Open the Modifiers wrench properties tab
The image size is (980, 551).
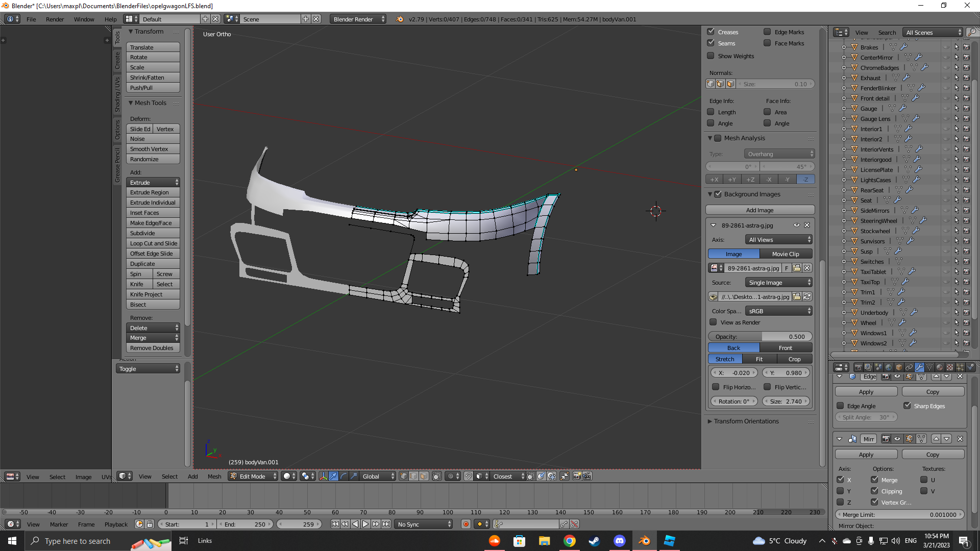tap(919, 367)
